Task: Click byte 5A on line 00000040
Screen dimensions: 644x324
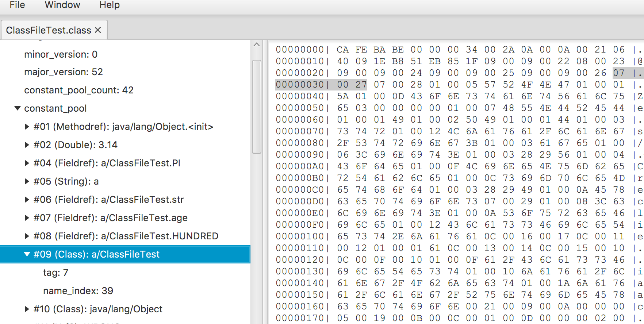Action: (x=342, y=96)
